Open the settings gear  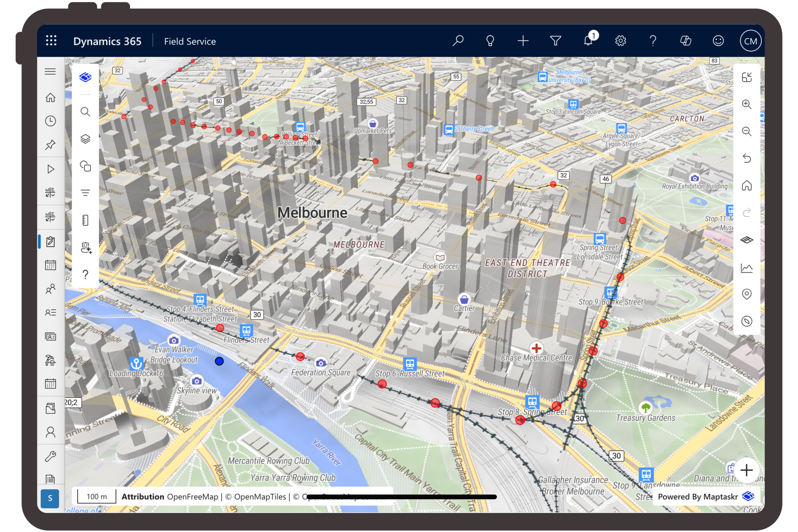point(621,41)
